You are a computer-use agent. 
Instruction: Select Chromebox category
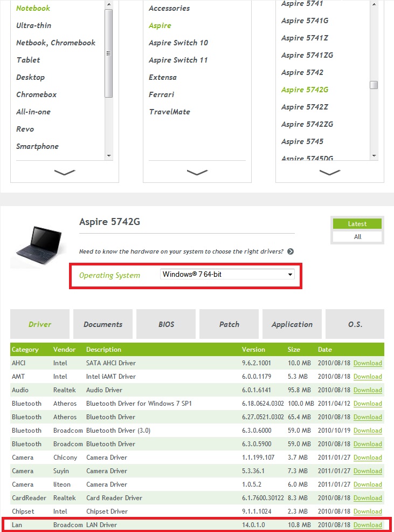click(36, 94)
